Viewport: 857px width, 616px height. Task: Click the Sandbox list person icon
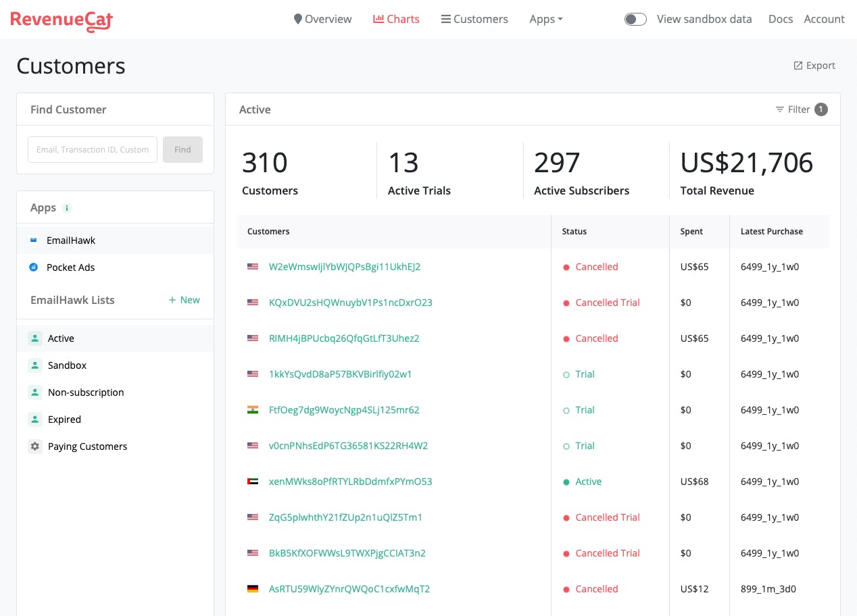click(35, 365)
